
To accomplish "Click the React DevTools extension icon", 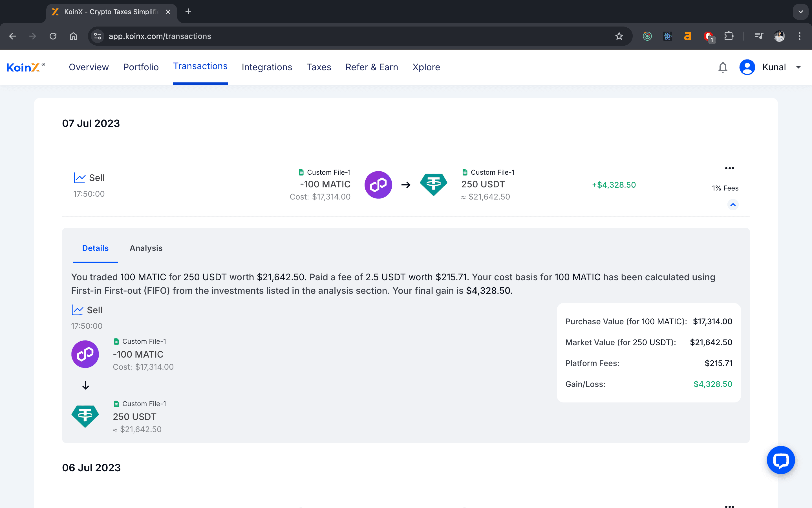I will tap(668, 36).
